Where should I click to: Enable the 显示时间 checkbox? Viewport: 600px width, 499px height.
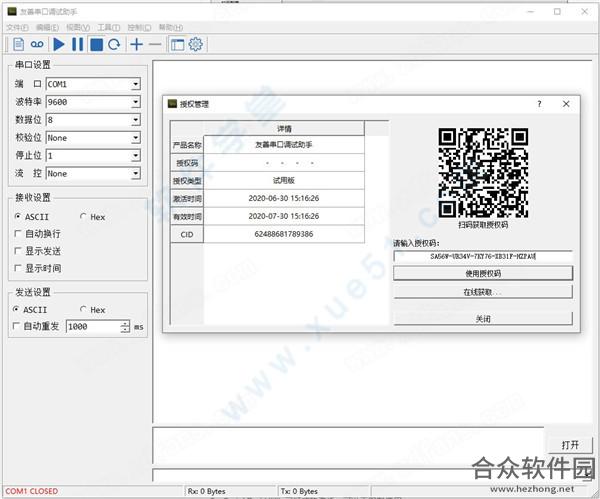click(x=37, y=268)
